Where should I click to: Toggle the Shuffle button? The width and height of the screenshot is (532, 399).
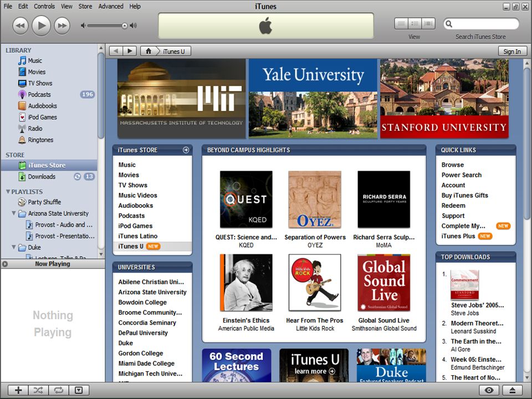(38, 390)
